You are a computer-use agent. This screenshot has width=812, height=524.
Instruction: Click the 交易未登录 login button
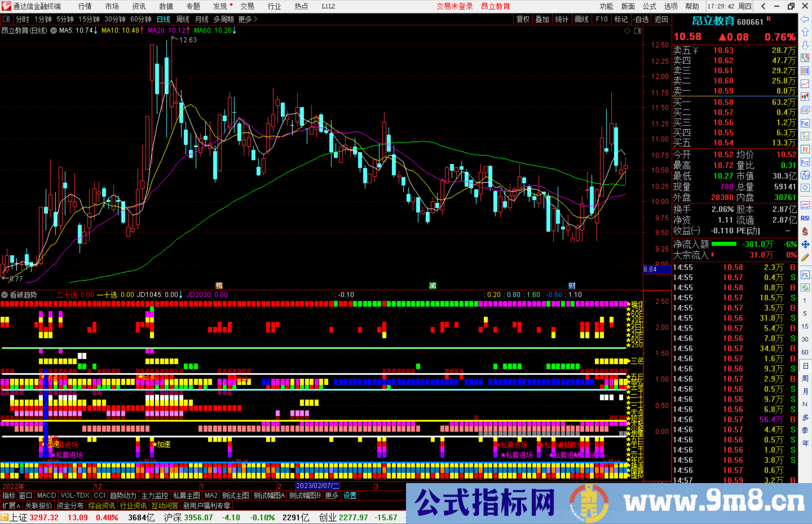(454, 6)
